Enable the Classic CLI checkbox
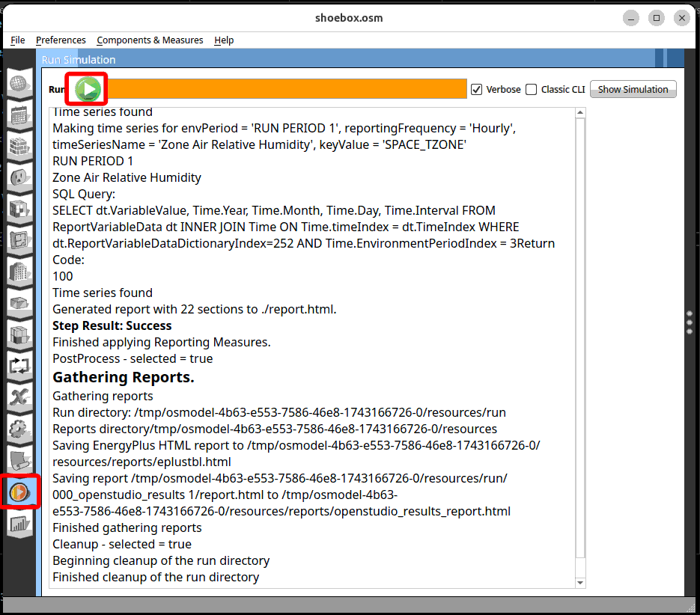Screen dimensions: 700x615 (x=532, y=90)
